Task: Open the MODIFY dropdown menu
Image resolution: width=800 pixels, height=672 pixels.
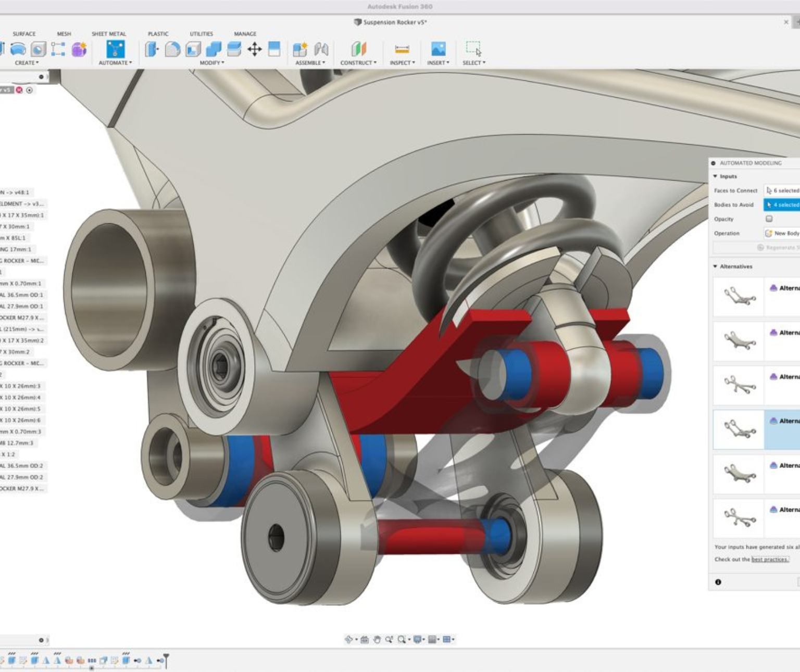Action: 211,63
